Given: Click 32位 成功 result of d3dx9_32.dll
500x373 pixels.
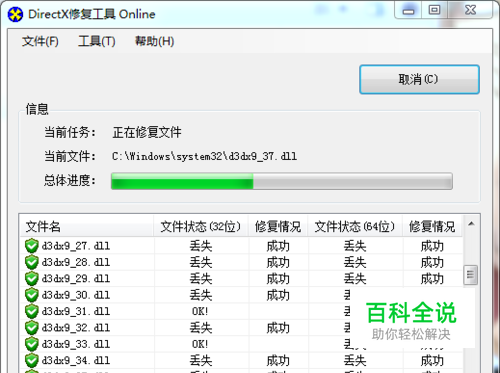Looking at the screenshot, I should 278,328.
